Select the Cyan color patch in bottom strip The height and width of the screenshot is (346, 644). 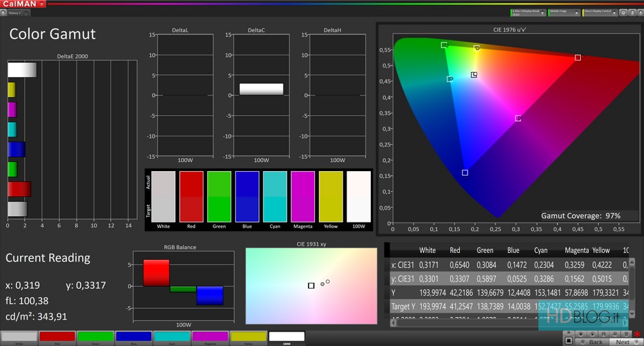tap(172, 336)
